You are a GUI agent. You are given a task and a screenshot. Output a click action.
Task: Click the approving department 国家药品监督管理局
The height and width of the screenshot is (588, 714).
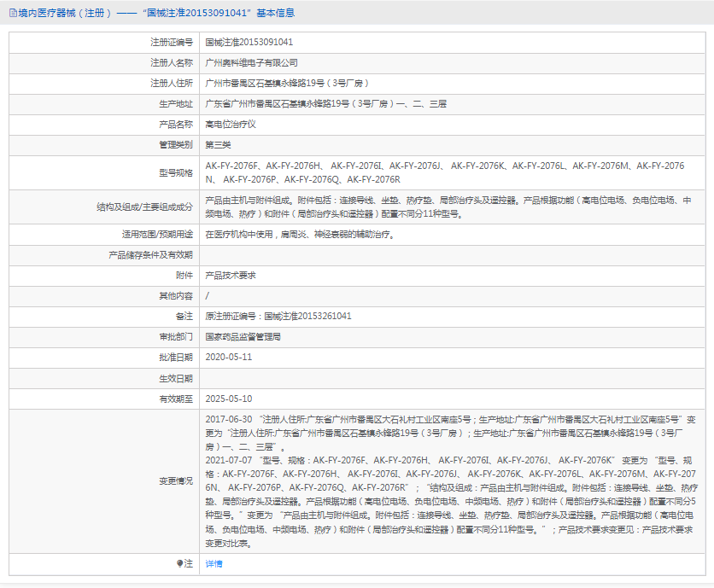pyautogui.click(x=243, y=337)
